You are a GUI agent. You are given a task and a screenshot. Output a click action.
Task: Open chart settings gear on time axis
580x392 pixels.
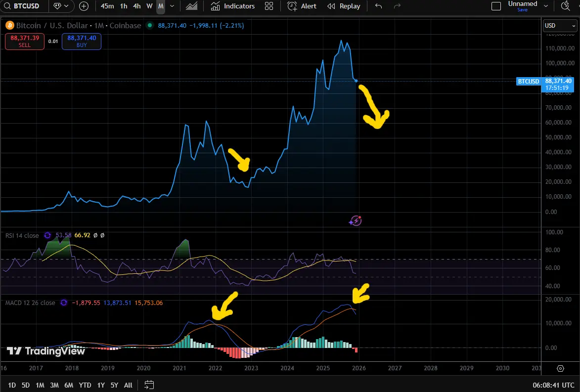click(560, 368)
